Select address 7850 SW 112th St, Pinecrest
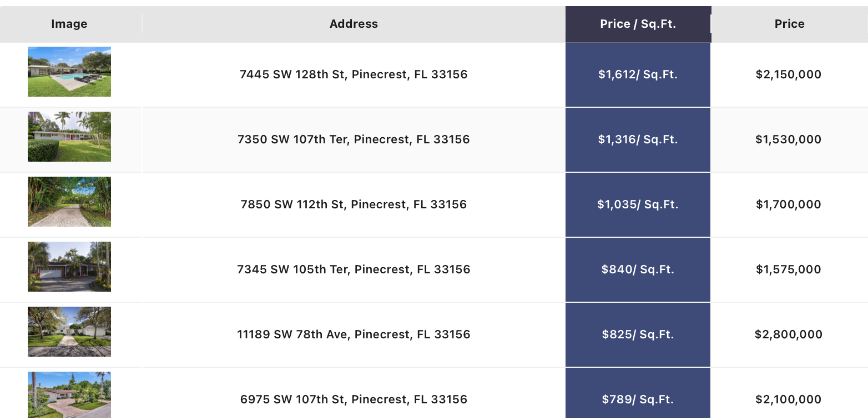Image resolution: width=868 pixels, height=420 pixels. (x=354, y=204)
